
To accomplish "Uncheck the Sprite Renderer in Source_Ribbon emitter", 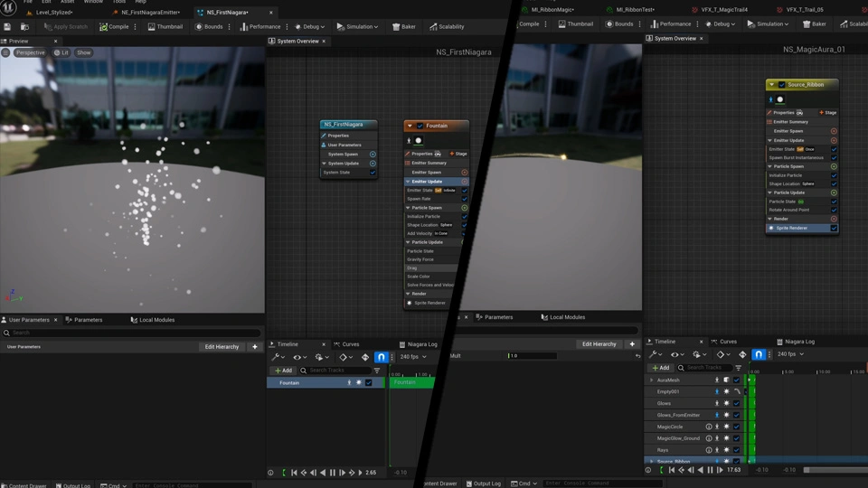I will [834, 228].
